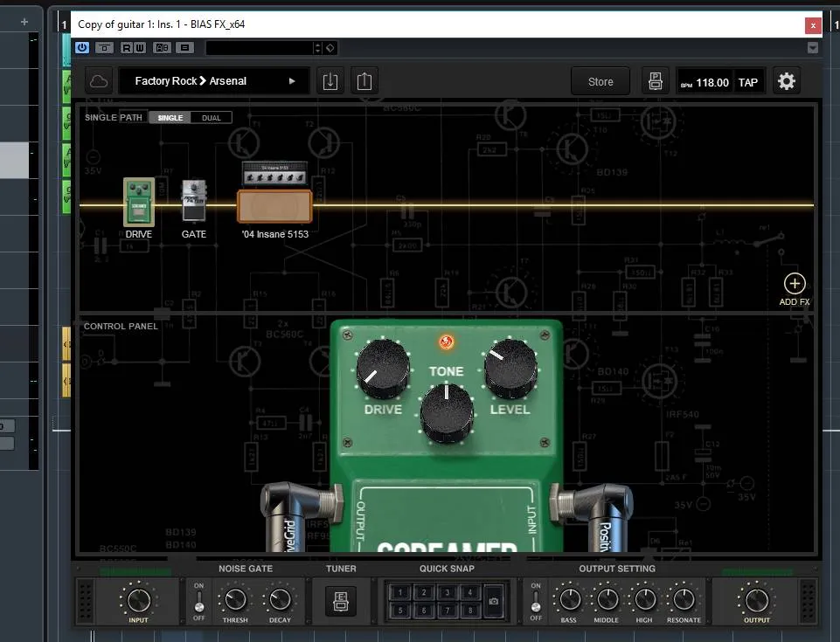Screen dimensions: 840x642
Task: Select the amp head above the cabinet
Action: 274,174
